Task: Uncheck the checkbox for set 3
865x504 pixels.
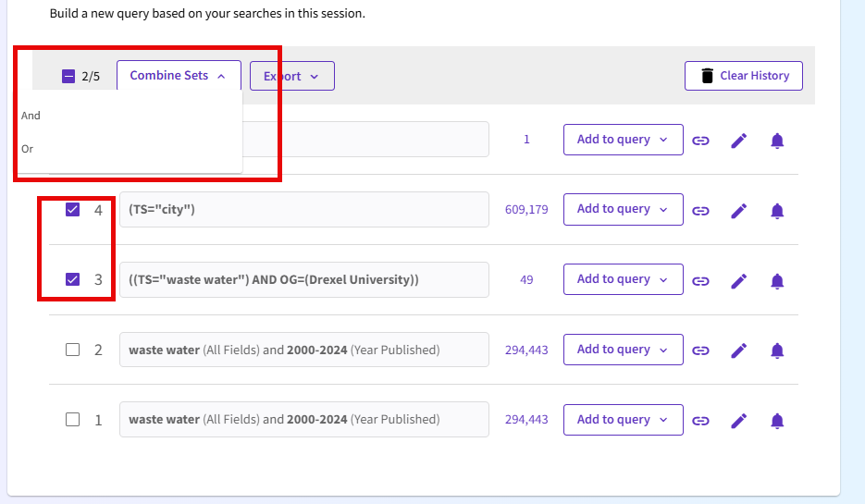Action: pyautogui.click(x=73, y=279)
